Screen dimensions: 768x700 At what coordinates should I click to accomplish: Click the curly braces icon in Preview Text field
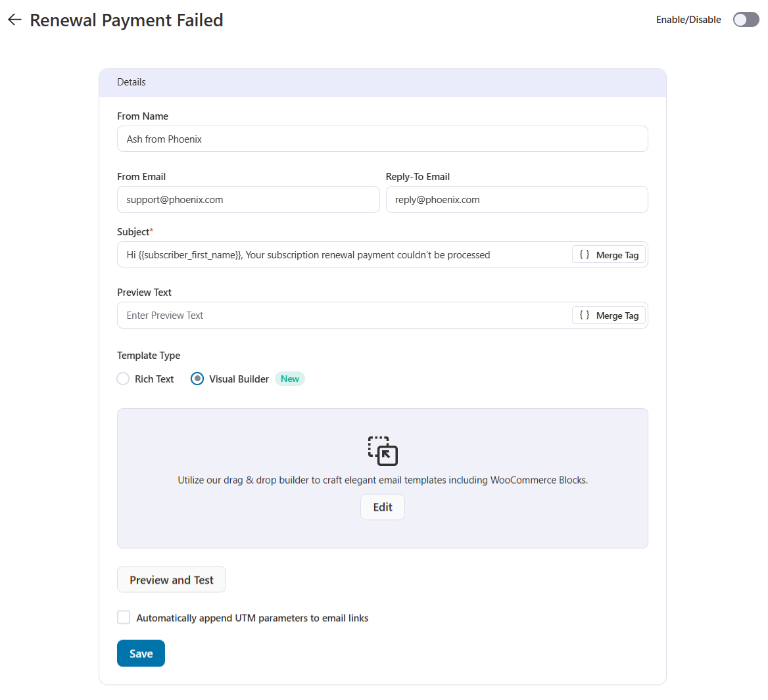pyautogui.click(x=585, y=315)
